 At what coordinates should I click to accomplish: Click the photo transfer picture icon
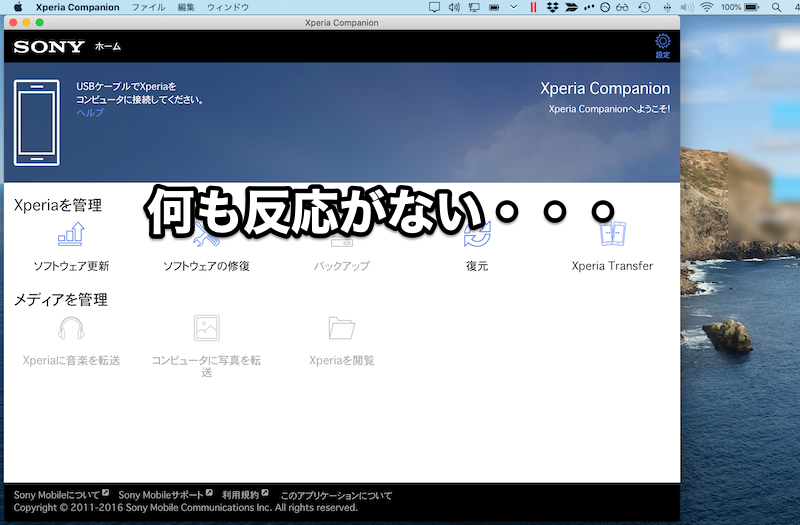click(x=206, y=328)
